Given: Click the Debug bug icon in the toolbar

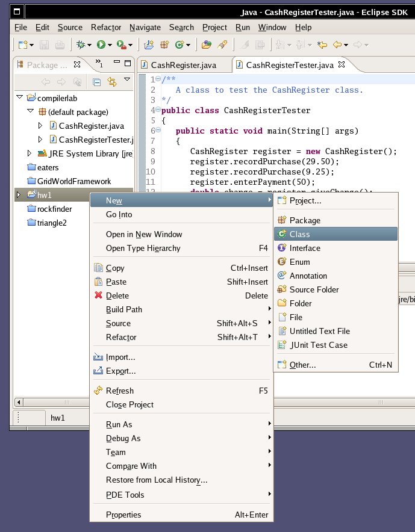Looking at the screenshot, I should click(80, 45).
